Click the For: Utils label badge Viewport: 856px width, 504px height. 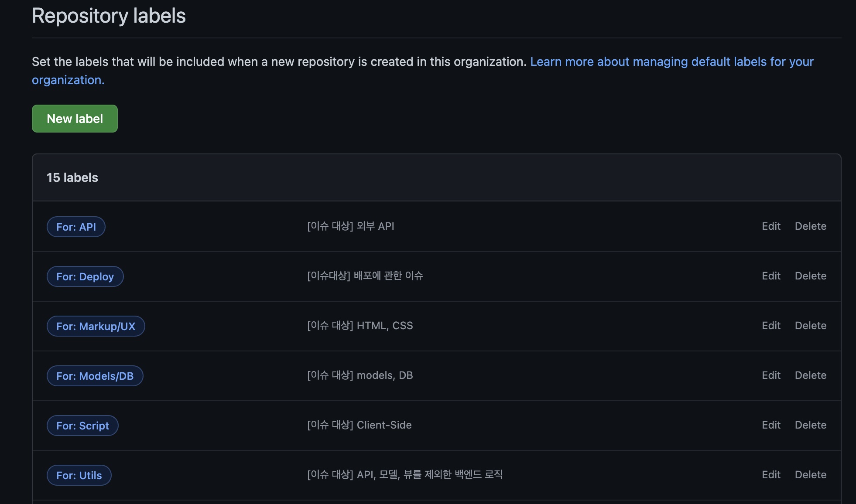point(79,475)
